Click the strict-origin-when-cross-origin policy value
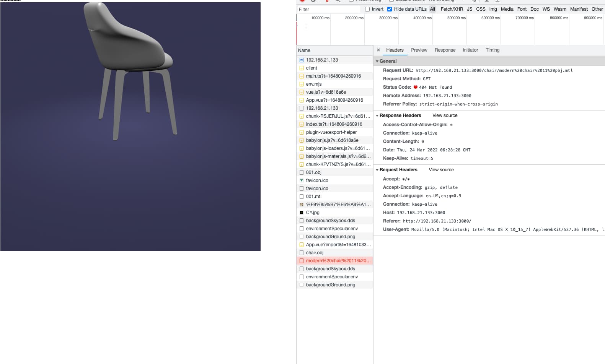Screen dimensions: 605x364 (x=458, y=104)
